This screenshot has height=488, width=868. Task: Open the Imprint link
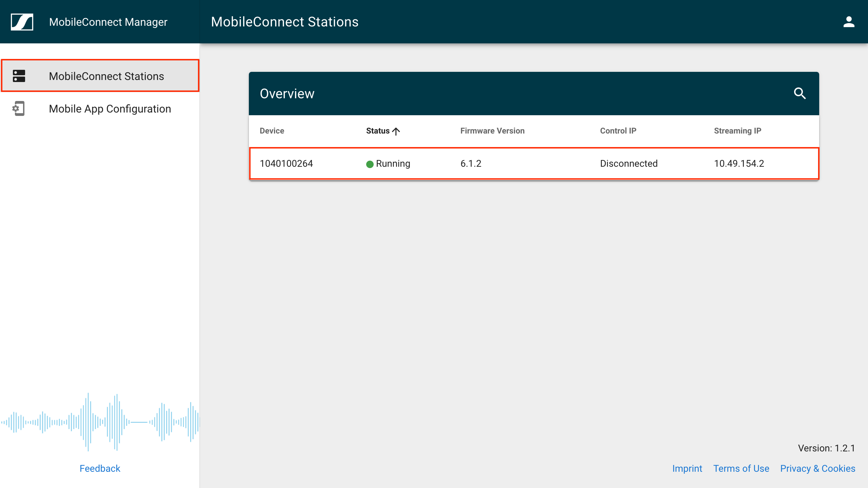tap(687, 468)
